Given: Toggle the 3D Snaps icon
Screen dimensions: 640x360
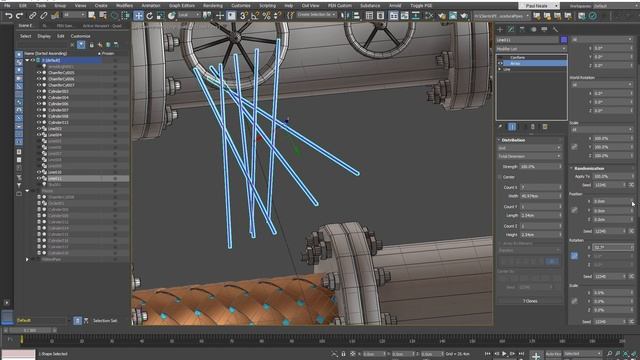Looking at the screenshot, I should pos(244,16).
